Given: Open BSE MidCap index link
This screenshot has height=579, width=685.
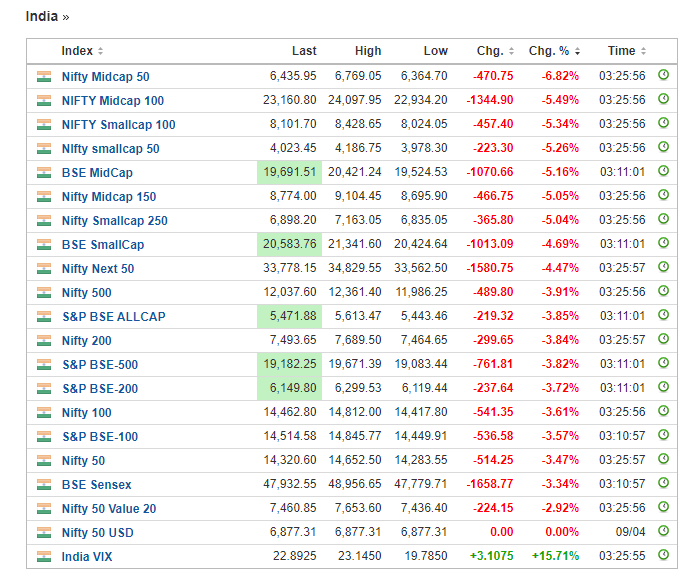Looking at the screenshot, I should point(97,173).
